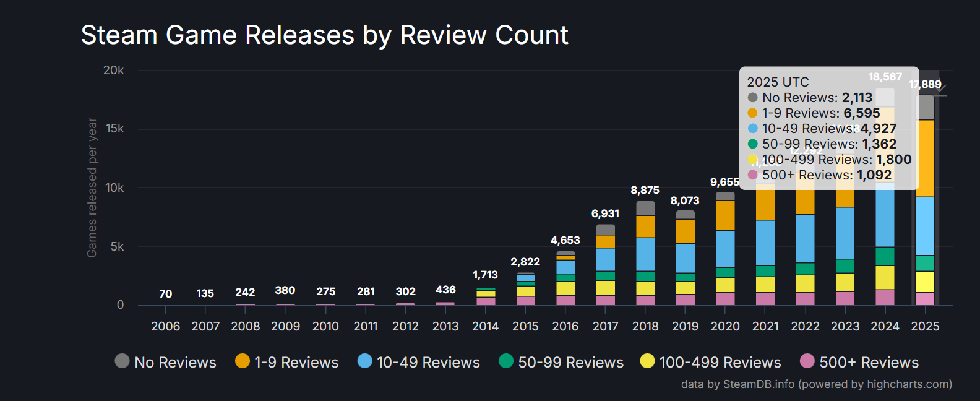Image resolution: width=980 pixels, height=401 pixels.
Task: Select the pink 500+ segment of 2020 bar
Action: click(725, 299)
